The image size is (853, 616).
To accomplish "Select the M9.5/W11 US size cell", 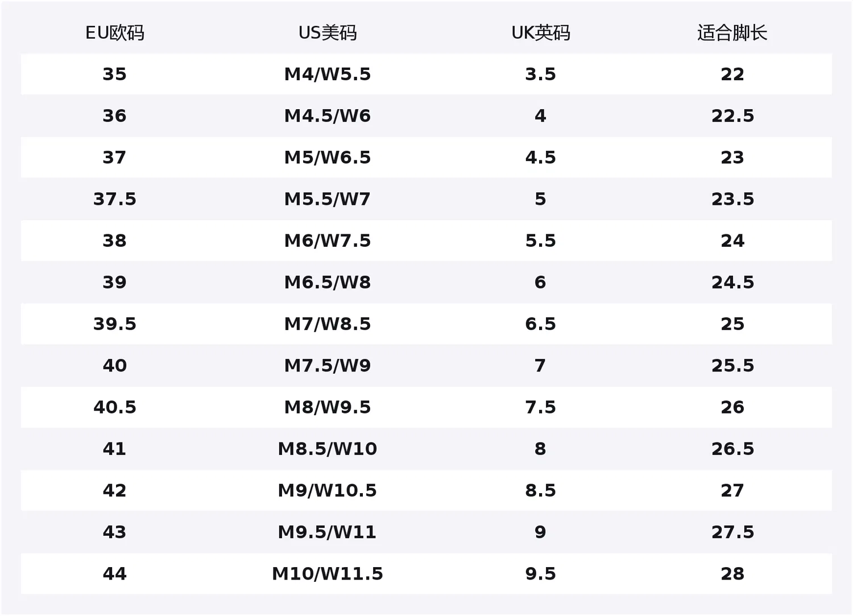I will click(328, 532).
